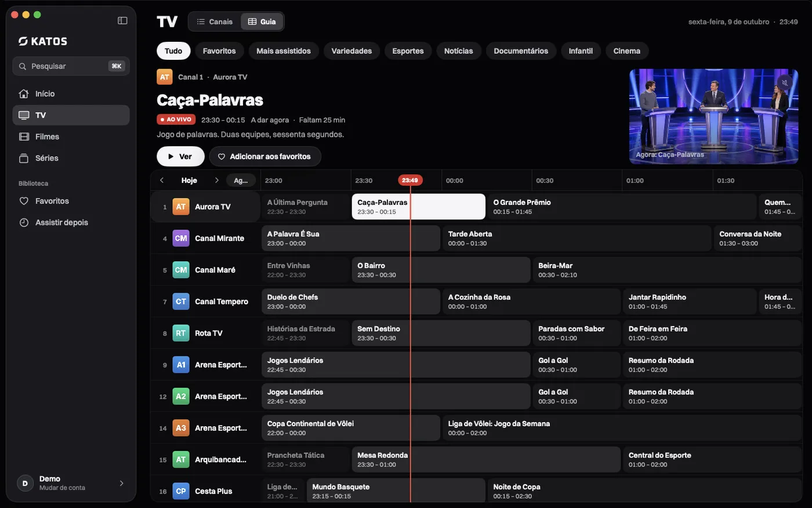The height and width of the screenshot is (508, 812).
Task: Filter by Mais assistidos
Action: [284, 51]
